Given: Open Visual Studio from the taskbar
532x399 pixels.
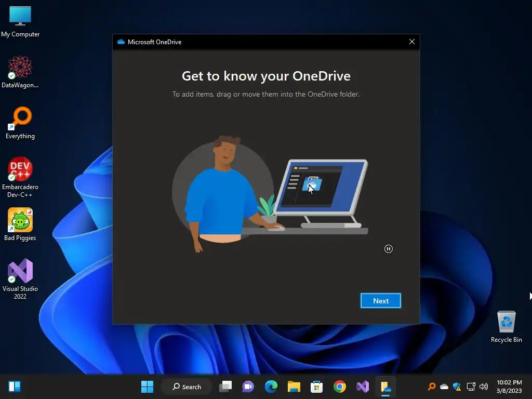Looking at the screenshot, I should pos(362,387).
